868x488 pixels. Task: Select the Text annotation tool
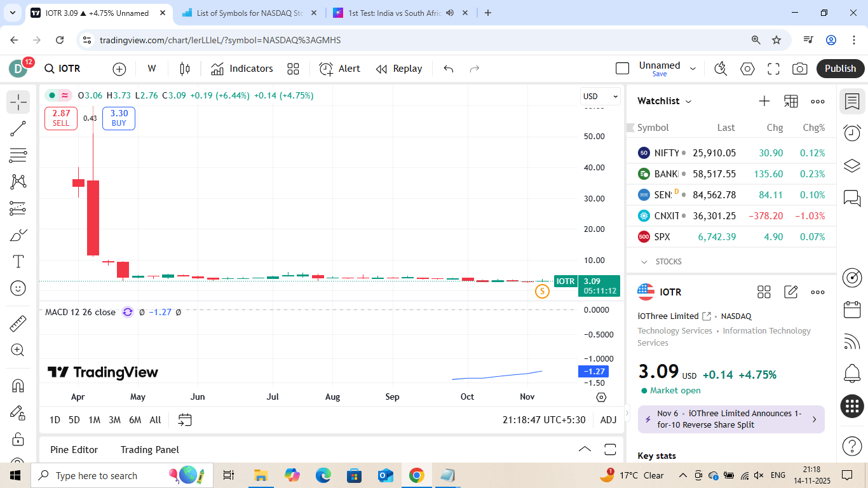[18, 262]
